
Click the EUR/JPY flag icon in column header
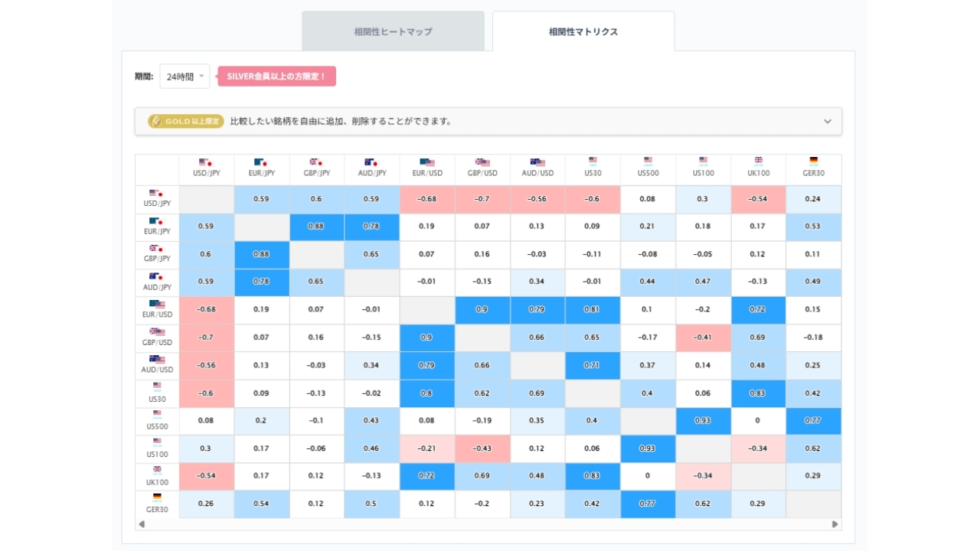click(260, 162)
